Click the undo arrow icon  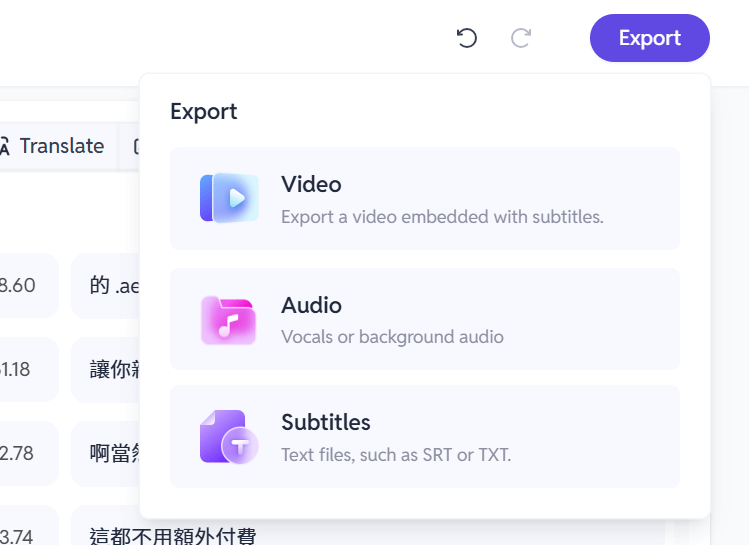coord(467,38)
